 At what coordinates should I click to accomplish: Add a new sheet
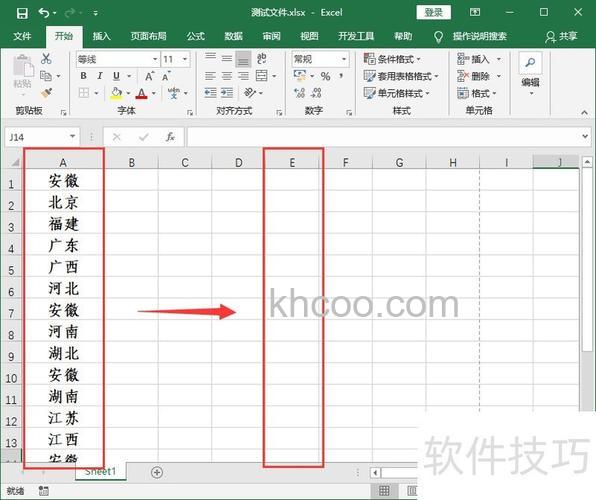(157, 472)
